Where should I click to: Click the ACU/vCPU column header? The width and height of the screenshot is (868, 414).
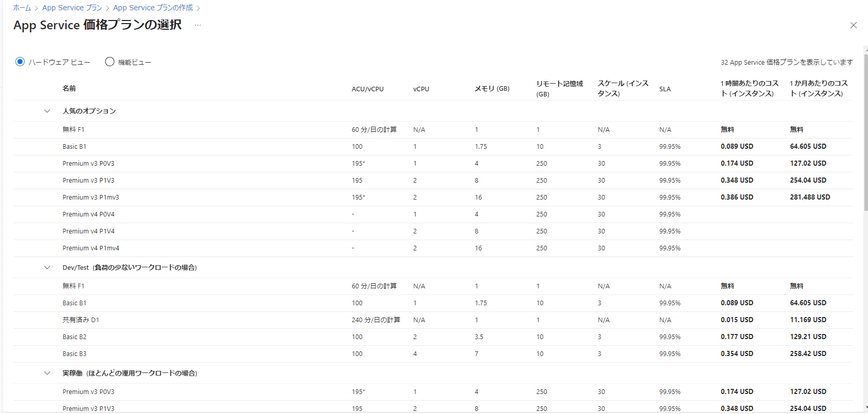click(x=368, y=89)
